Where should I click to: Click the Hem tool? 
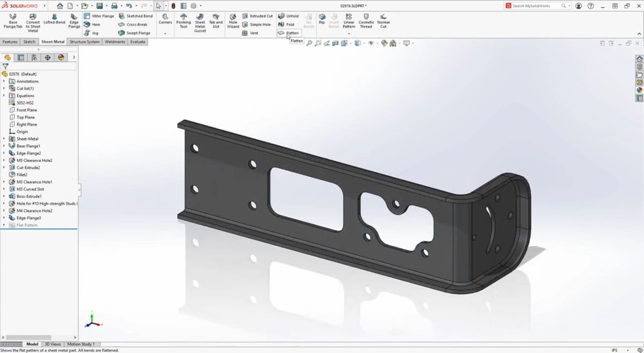pyautogui.click(x=92, y=25)
